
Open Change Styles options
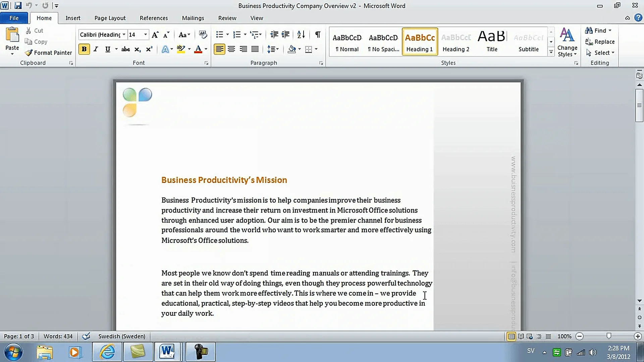pyautogui.click(x=567, y=42)
